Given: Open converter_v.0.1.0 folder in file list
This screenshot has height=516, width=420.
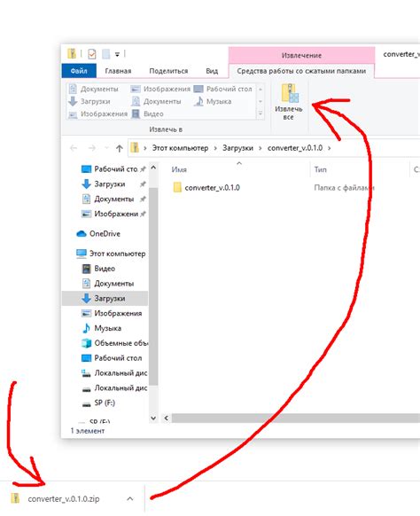Looking at the screenshot, I should point(206,188).
